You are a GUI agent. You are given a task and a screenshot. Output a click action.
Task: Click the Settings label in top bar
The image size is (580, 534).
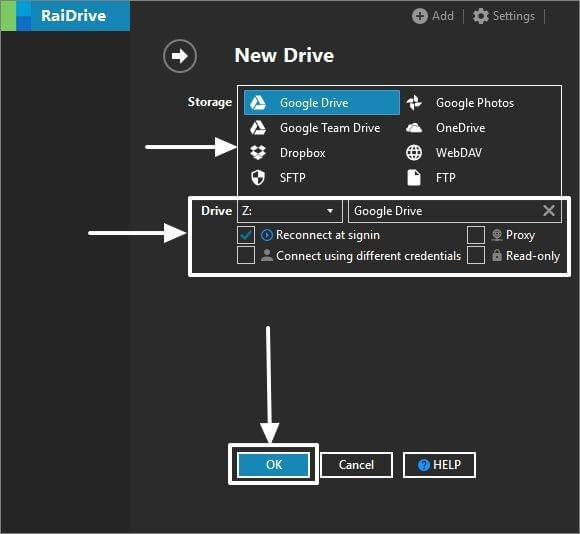(x=514, y=16)
